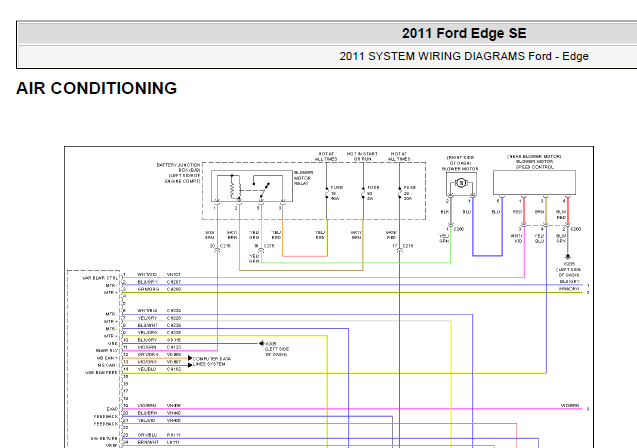Screen dimensions: 637x448
Task: Click the "(RIGHT SIDE OF DASH) BLOWER MOTOR" label
Action: (460, 163)
